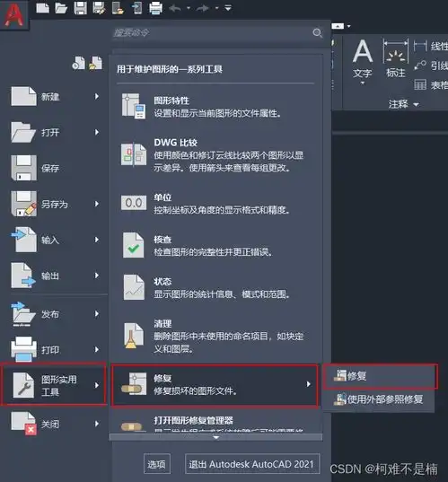
Task: Show recent documents icon
Action: (x=78, y=63)
